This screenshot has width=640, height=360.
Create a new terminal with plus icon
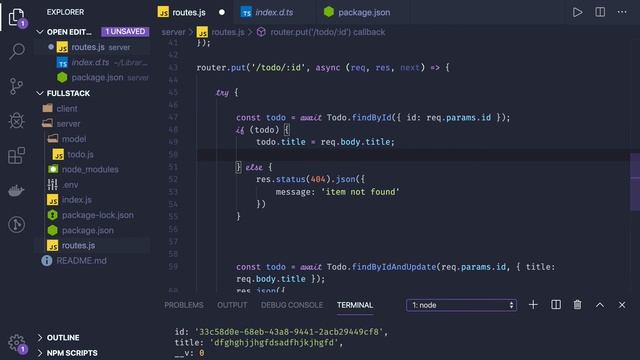tap(533, 304)
